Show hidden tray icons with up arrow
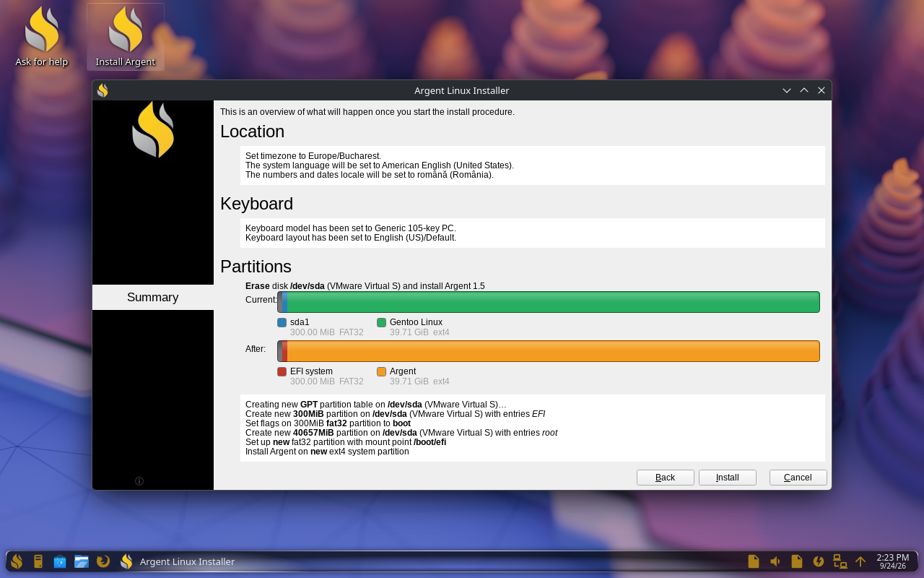Screen dimensions: 924x578 coord(860,561)
